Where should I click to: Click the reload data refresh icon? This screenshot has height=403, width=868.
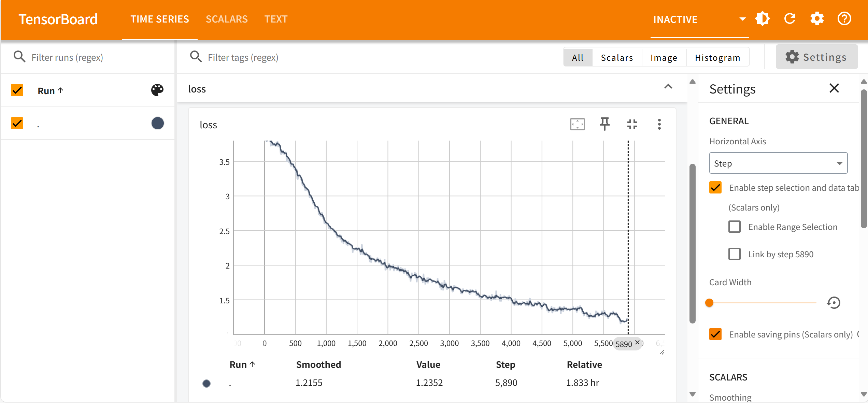pyautogui.click(x=790, y=19)
